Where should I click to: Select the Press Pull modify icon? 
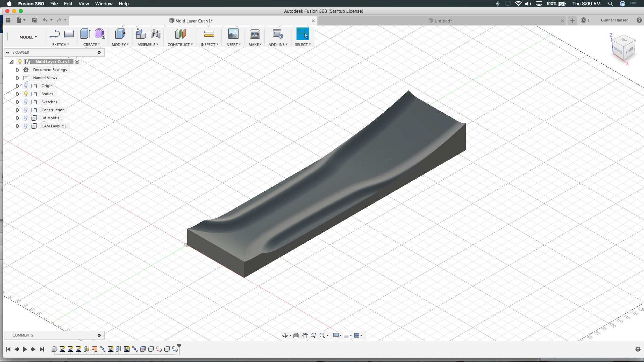pyautogui.click(x=120, y=34)
